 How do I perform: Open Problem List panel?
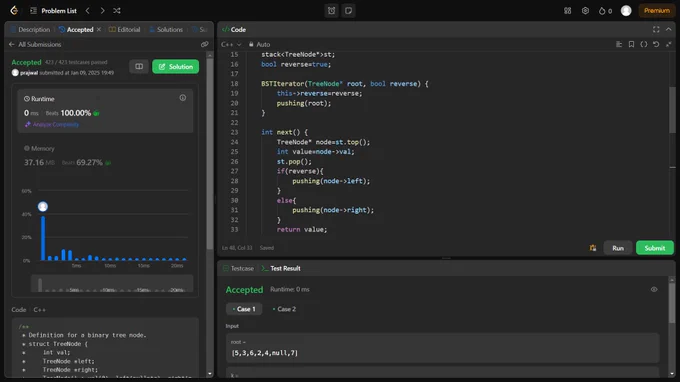click(53, 10)
